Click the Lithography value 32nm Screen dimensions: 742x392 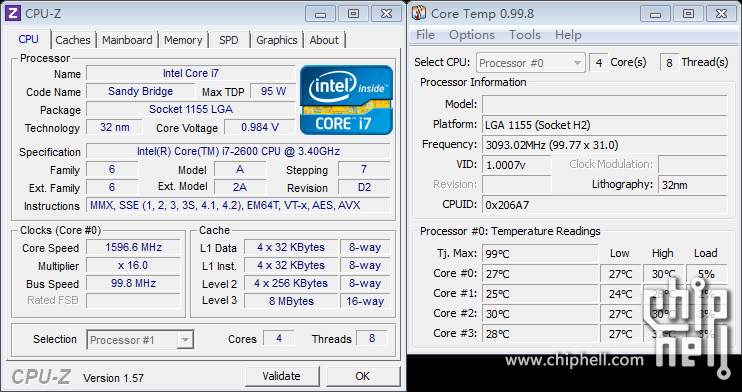[x=693, y=185]
